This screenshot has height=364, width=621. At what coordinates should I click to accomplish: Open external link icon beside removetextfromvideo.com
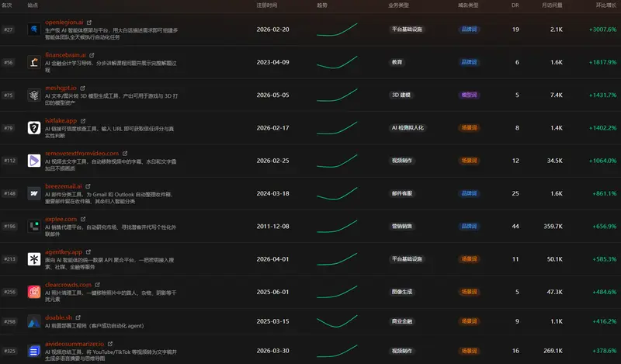(125, 154)
